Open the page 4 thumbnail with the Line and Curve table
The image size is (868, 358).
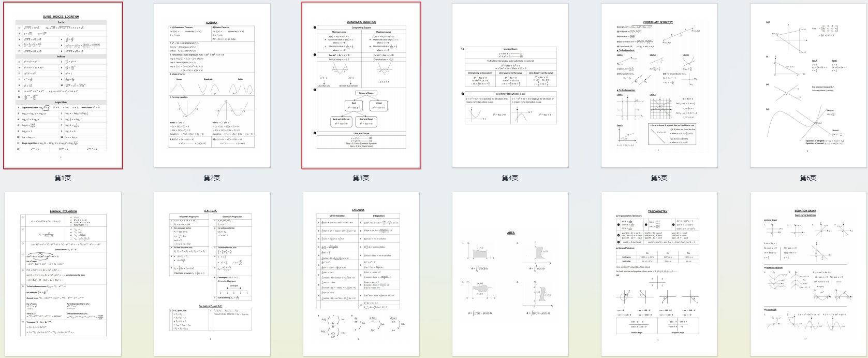point(510,85)
